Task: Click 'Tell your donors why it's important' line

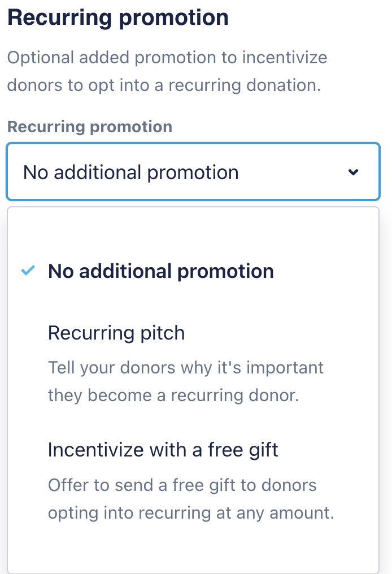Action: pyautogui.click(x=185, y=367)
